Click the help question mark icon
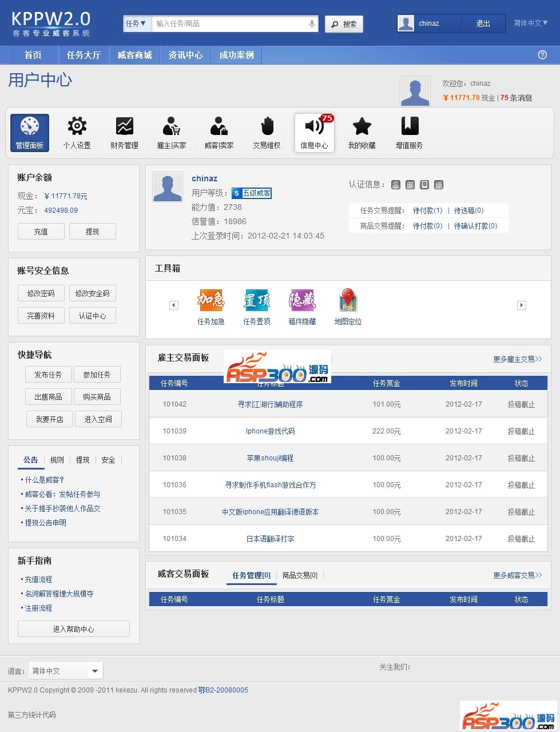Screen dimensions: 560x732 (x=543, y=55)
